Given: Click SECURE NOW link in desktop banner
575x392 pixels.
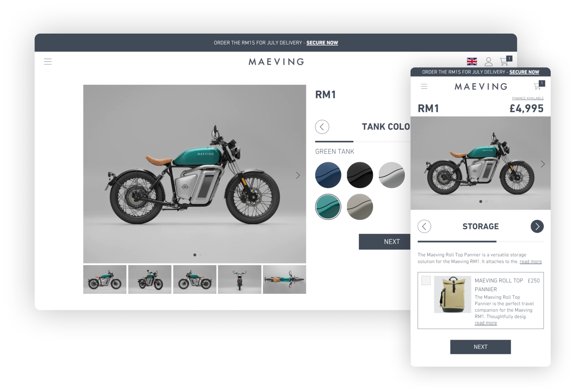Looking at the screenshot, I should coord(322,43).
